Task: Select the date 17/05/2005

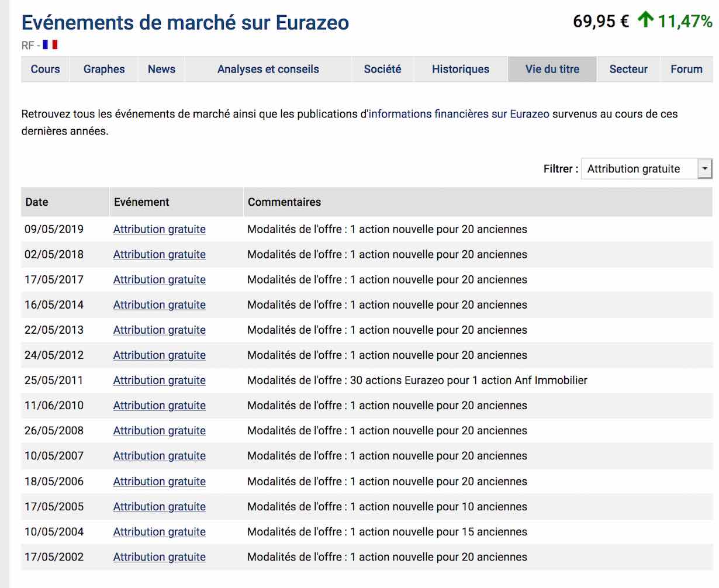Action: click(54, 506)
